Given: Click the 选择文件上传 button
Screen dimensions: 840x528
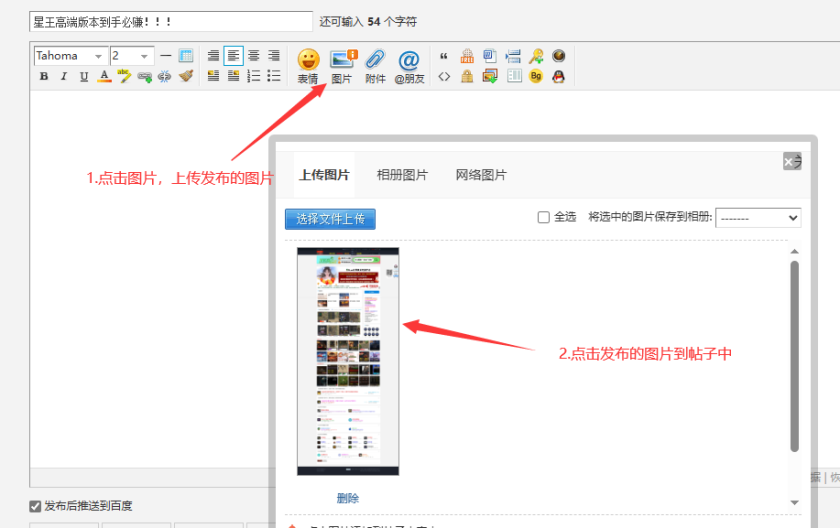Looking at the screenshot, I should (330, 218).
